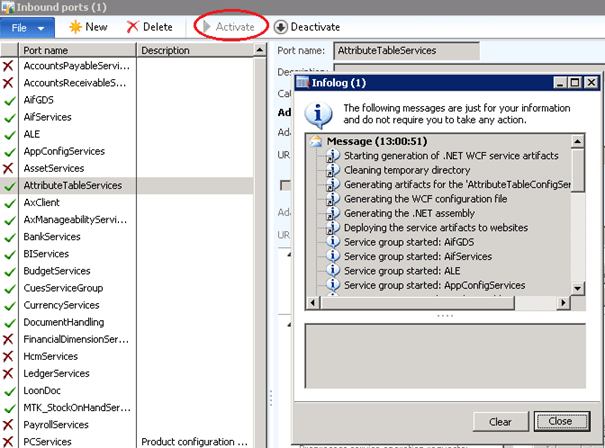Sort by the Description column header
The image size is (605, 448).
coord(196,50)
